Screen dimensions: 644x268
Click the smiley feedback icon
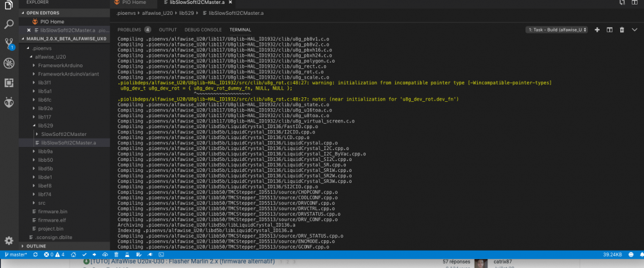pos(631,255)
